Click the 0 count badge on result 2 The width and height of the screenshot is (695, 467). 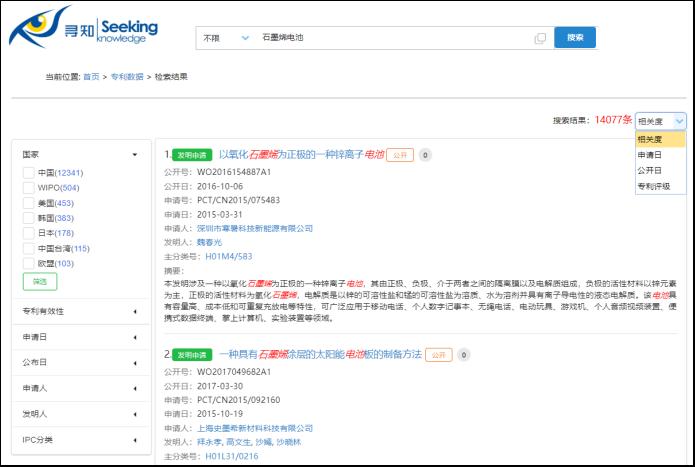pyautogui.click(x=464, y=355)
